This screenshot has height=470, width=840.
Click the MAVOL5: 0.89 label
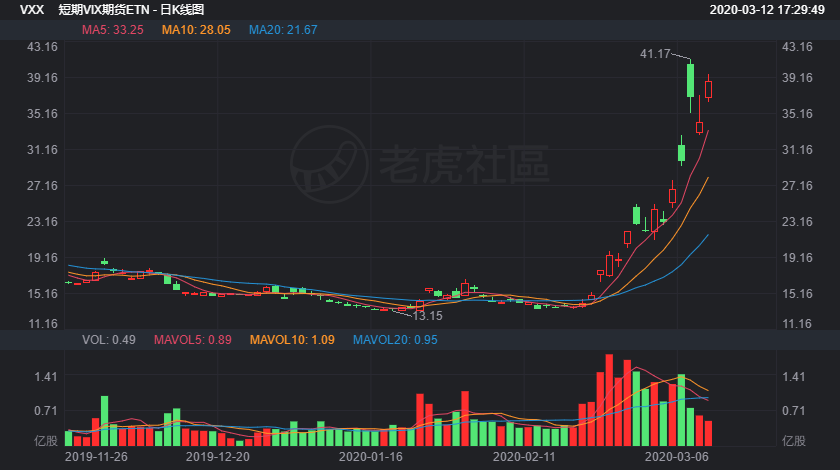click(193, 340)
